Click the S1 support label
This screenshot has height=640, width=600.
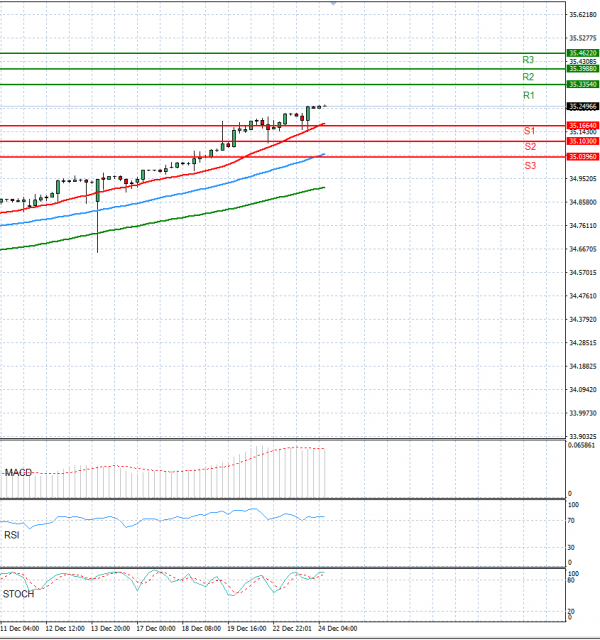(529, 131)
